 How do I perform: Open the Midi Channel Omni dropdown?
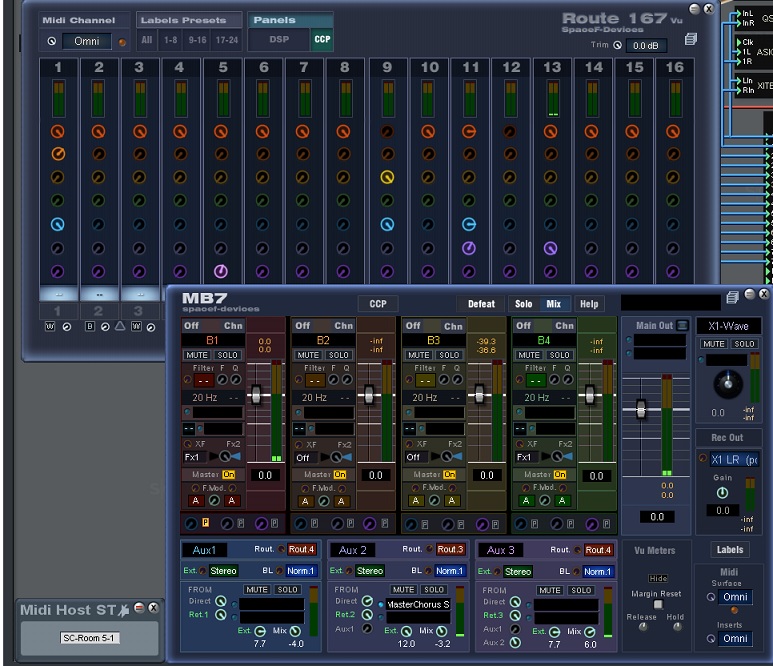click(86, 41)
